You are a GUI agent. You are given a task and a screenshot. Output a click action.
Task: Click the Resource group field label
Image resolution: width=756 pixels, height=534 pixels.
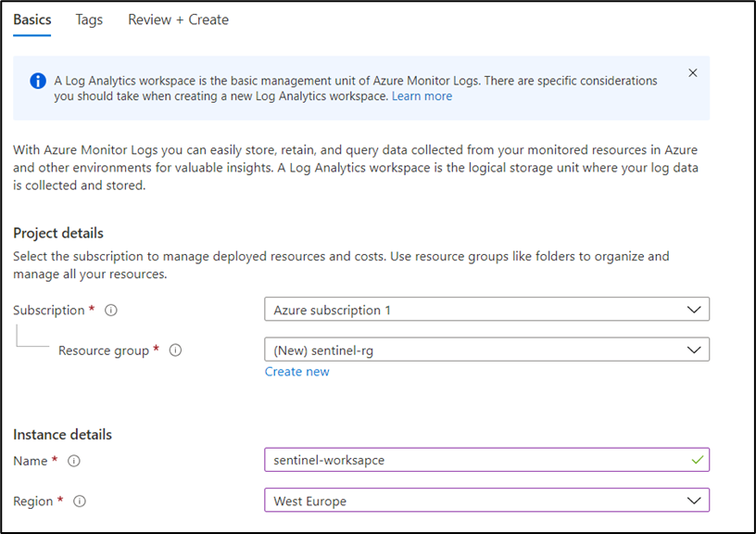[104, 350]
